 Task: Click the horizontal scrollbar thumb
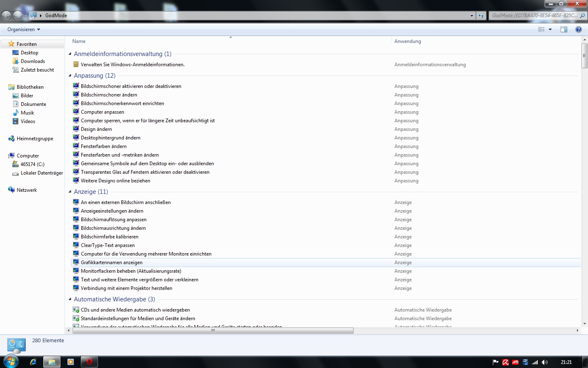(x=212, y=330)
